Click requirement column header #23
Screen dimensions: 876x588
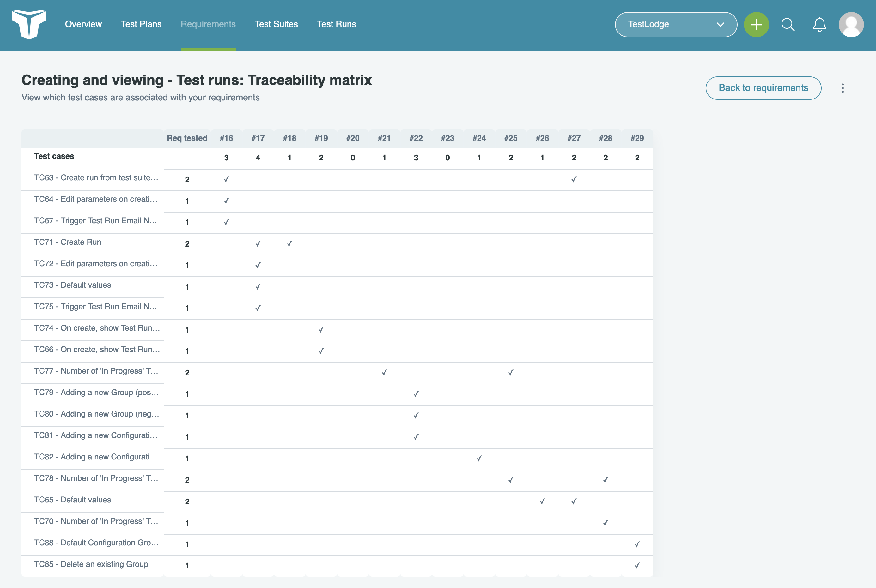click(447, 138)
